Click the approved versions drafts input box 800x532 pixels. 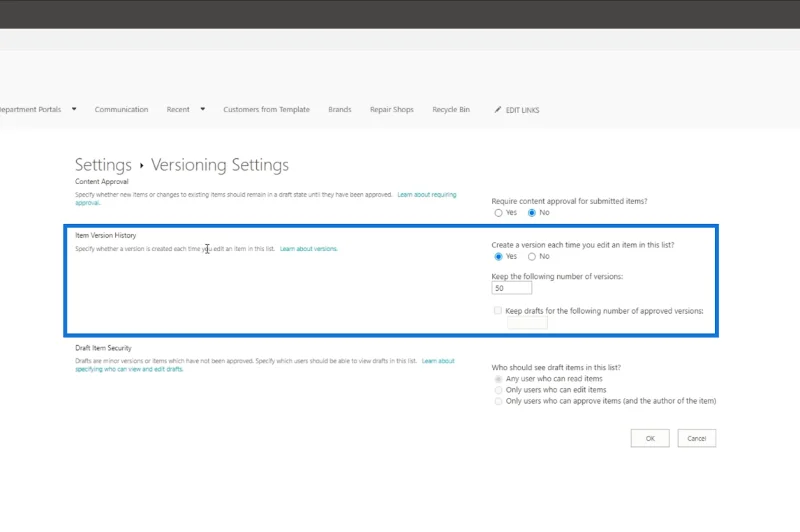point(527,322)
